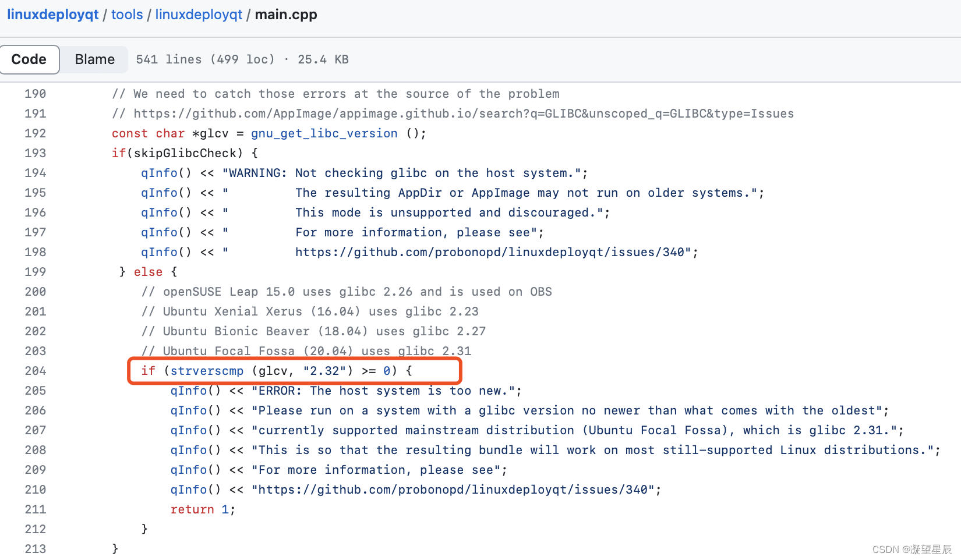Click the 'Please run on a system' string

(x=567, y=410)
